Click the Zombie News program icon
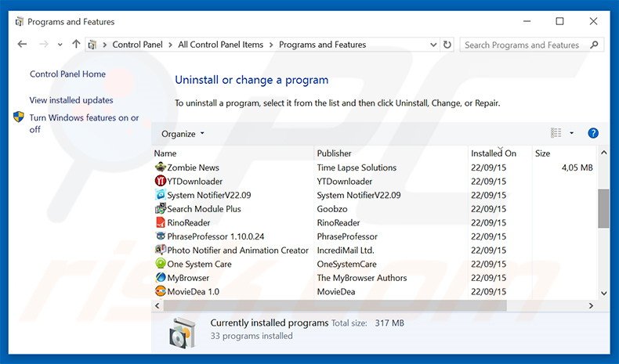The width and height of the screenshot is (619, 364). pos(161,168)
